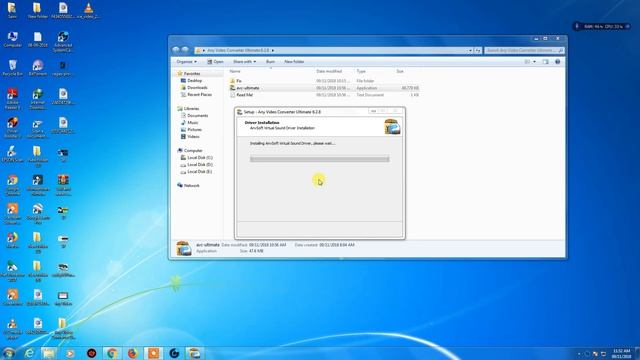Open Recent Places in navigation pane
Image resolution: width=640 pixels, height=360 pixels.
[199, 95]
